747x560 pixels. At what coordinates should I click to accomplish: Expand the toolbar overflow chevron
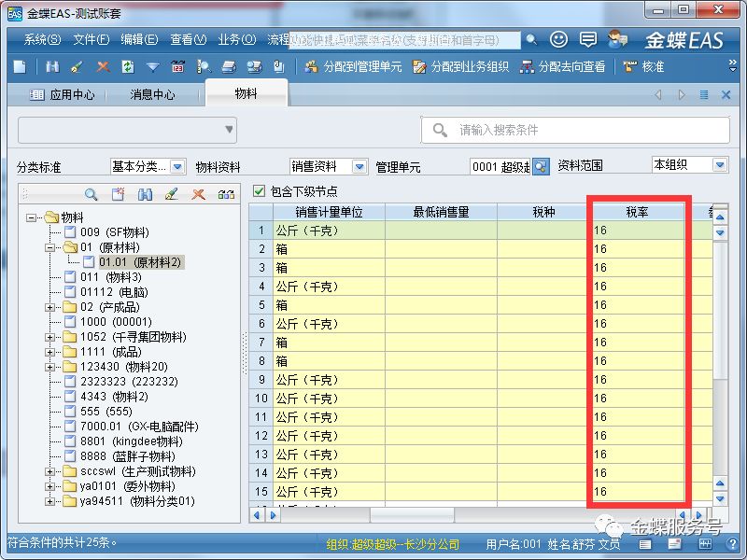pos(733,66)
